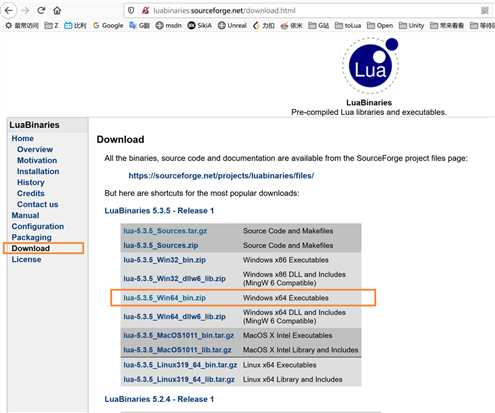Download lua-5.3.5_MacOS1011_lib.tar.gz

pos(177,350)
